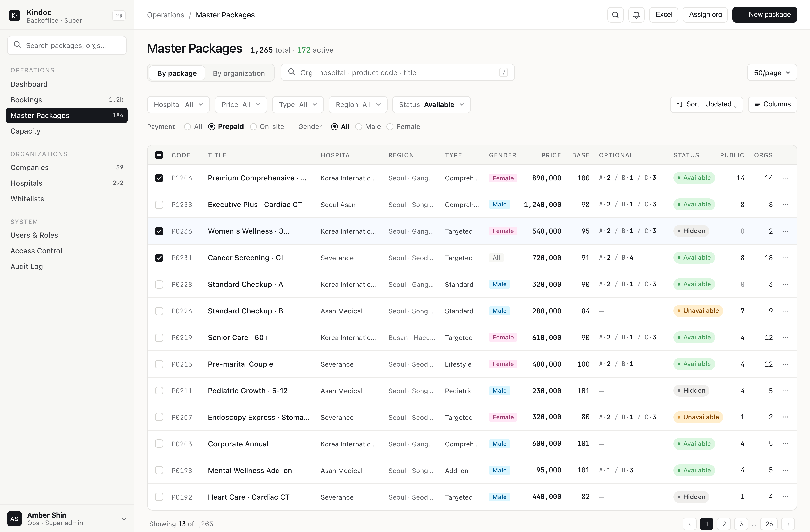The height and width of the screenshot is (532, 810).
Task: Open the notifications bell
Action: pyautogui.click(x=636, y=15)
